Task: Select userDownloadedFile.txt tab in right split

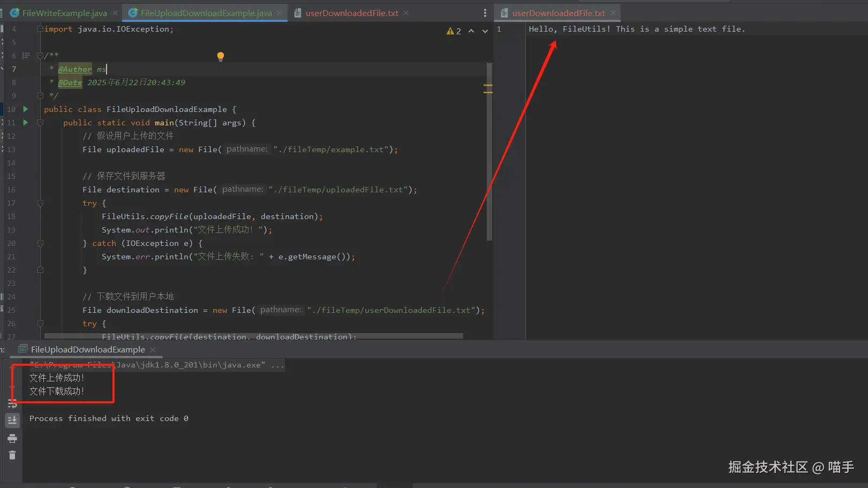Action: (x=558, y=13)
